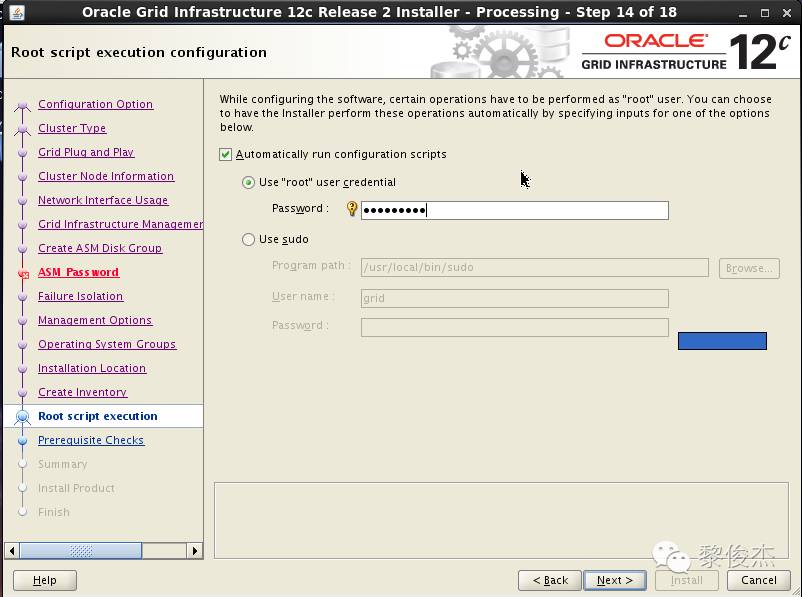The image size is (802, 597).
Task: Click the password hint key icon
Action: (352, 209)
